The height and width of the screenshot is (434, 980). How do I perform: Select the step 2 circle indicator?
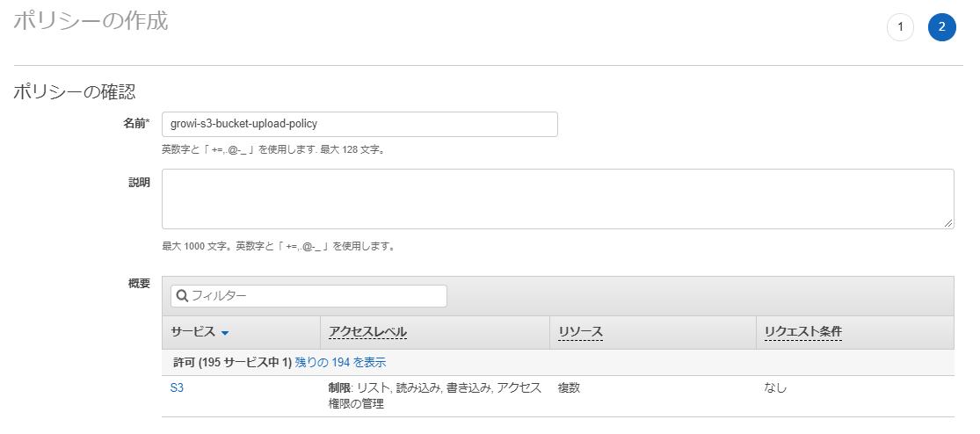click(x=942, y=27)
